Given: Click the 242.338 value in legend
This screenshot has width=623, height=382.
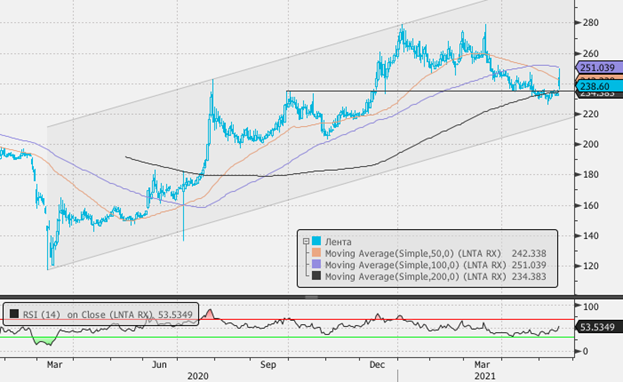Looking at the screenshot, I should tap(529, 253).
